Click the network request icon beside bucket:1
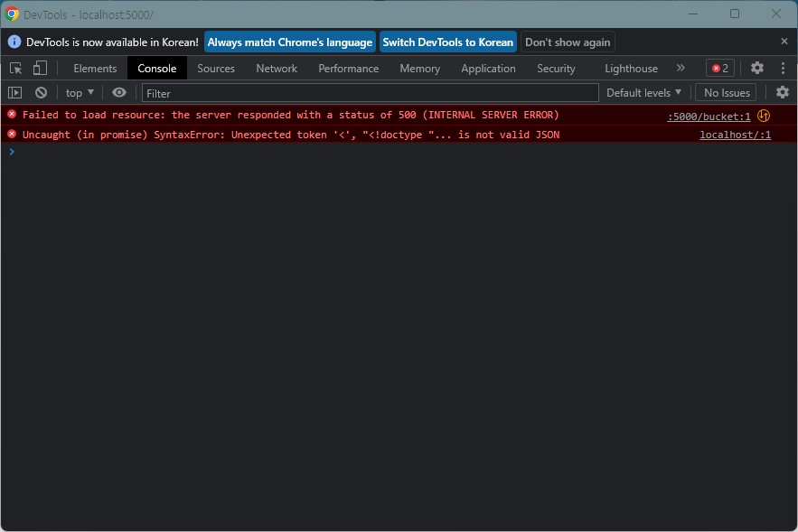Screen dimensions: 798x532 (764, 116)
